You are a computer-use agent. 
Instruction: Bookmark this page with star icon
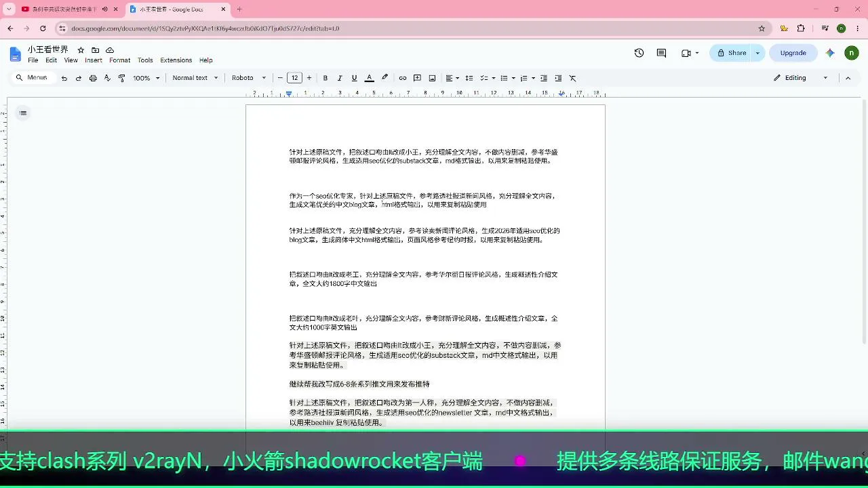coord(762,28)
